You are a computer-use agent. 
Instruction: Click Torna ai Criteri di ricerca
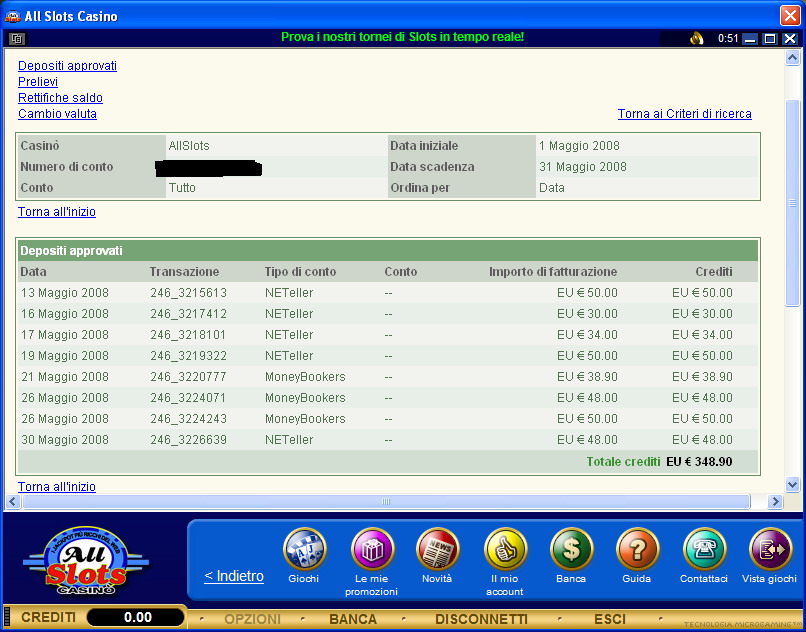click(685, 114)
